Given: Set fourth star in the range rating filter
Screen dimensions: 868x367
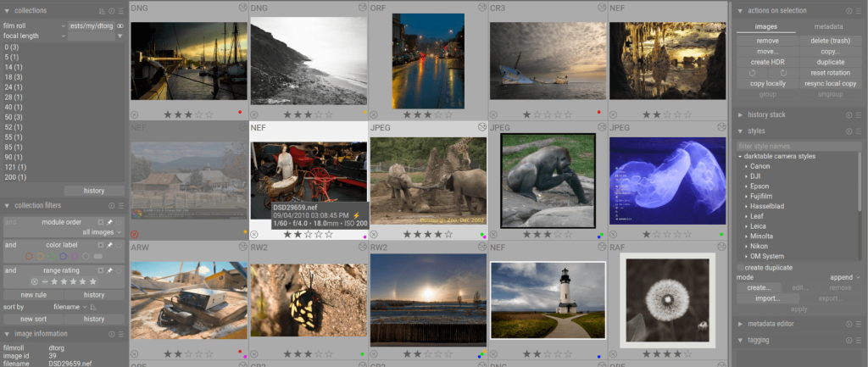Looking at the screenshot, I should (82, 281).
